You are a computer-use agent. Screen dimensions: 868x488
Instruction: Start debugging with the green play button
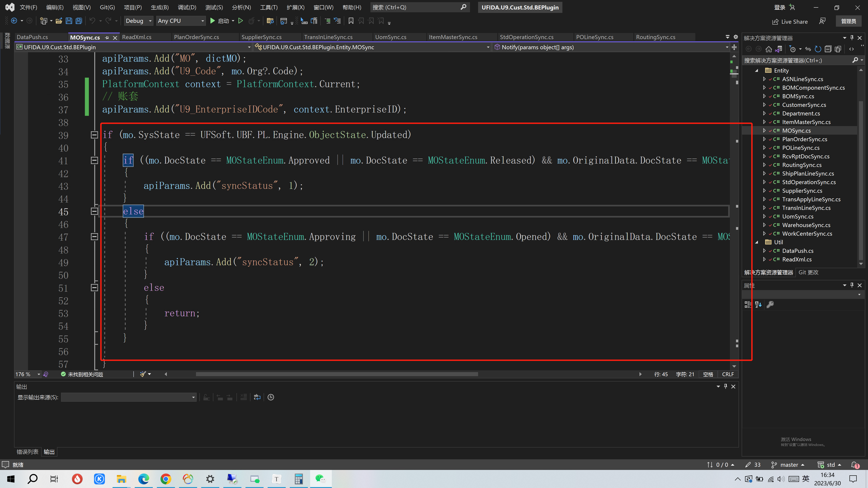click(212, 21)
